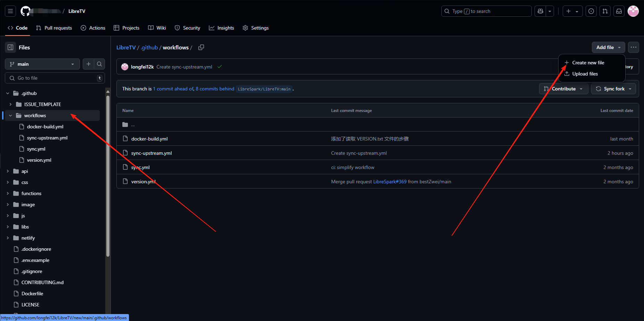Collapse the .github folder in tree
644x321 pixels.
click(8, 93)
